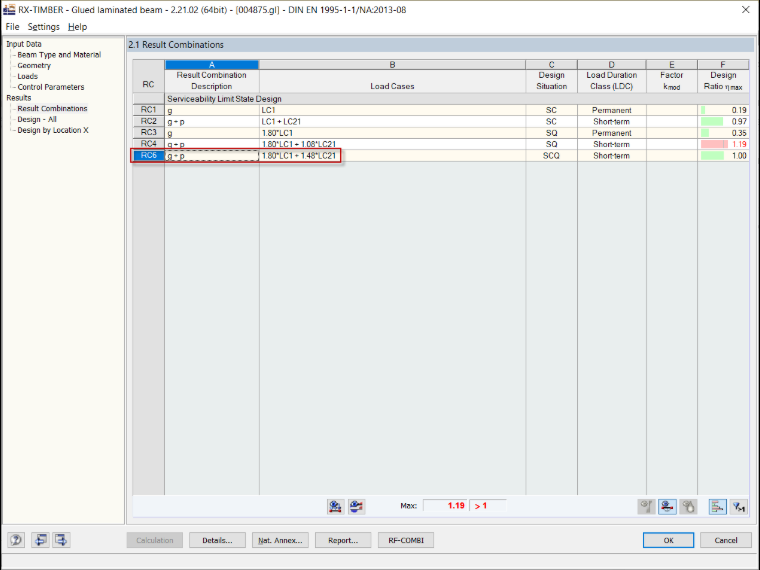The height and width of the screenshot is (570, 760).
Task: Confirm with the OK button
Action: pos(668,540)
